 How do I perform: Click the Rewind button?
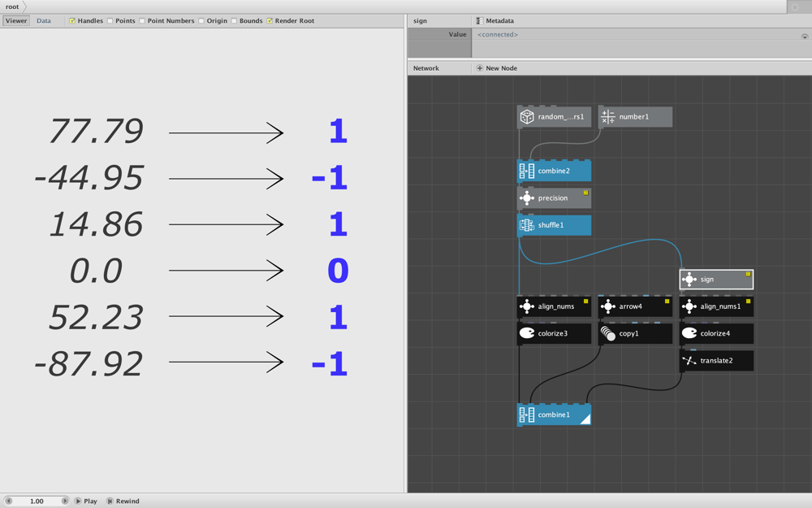[123, 501]
